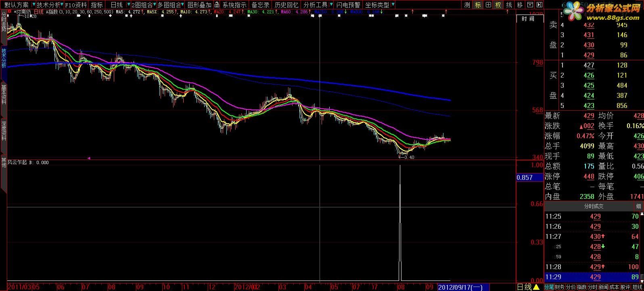Open the 技术分析 dropdown arrow
644x291 pixels.
[x=62, y=5]
